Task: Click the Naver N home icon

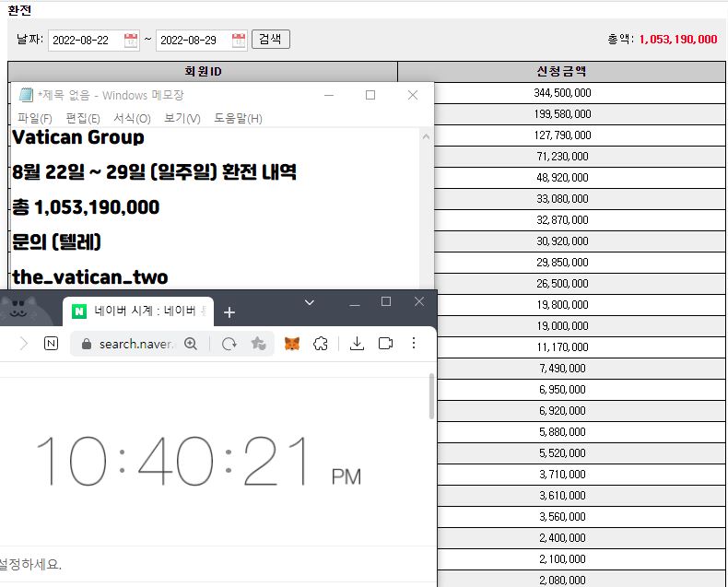Action: (x=52, y=343)
